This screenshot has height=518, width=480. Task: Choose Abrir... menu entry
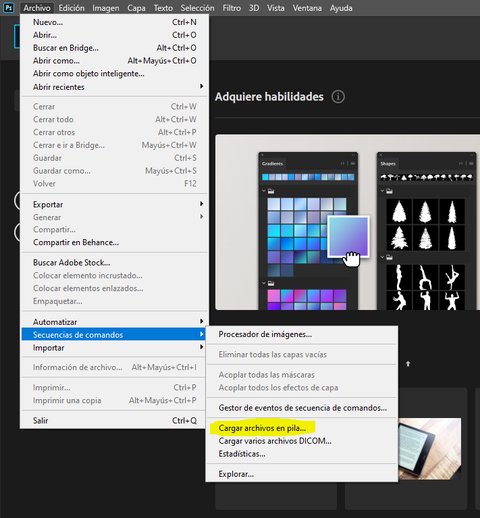click(114, 35)
